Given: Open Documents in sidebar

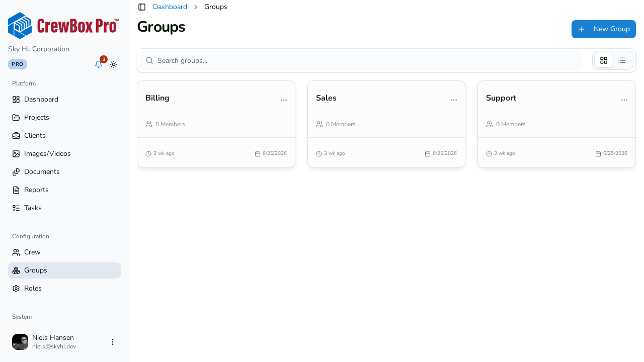Looking at the screenshot, I should click(x=64, y=172).
